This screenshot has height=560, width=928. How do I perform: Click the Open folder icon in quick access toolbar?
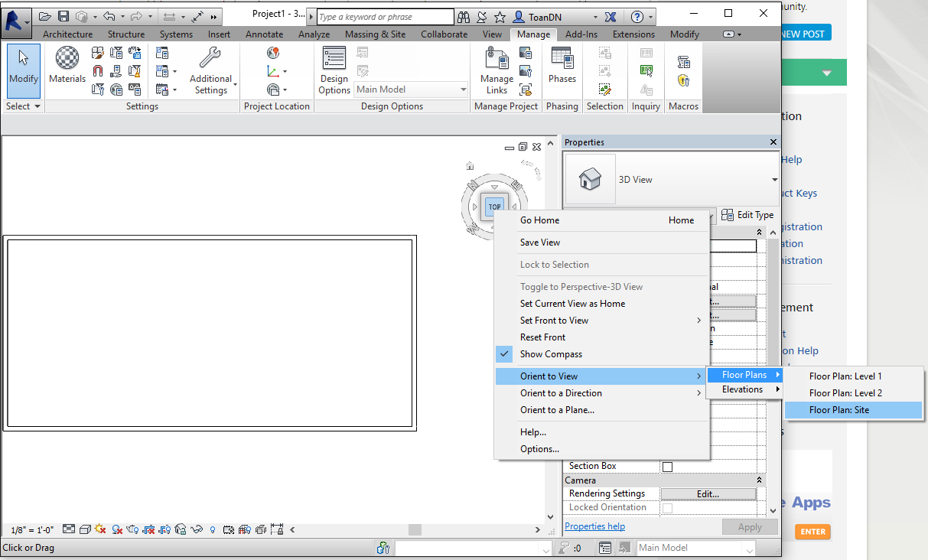pos(45,16)
